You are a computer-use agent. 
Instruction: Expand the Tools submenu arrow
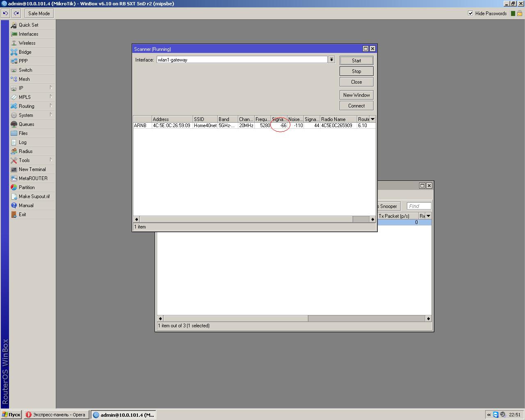[x=51, y=160]
